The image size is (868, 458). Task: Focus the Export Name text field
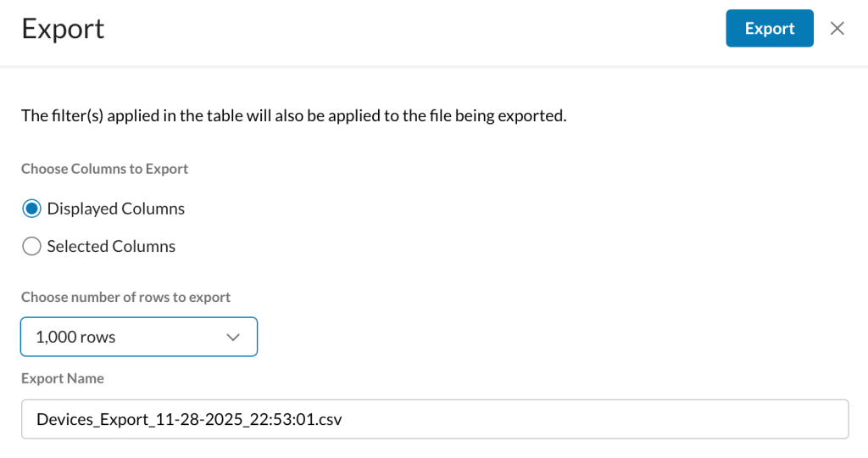435,419
